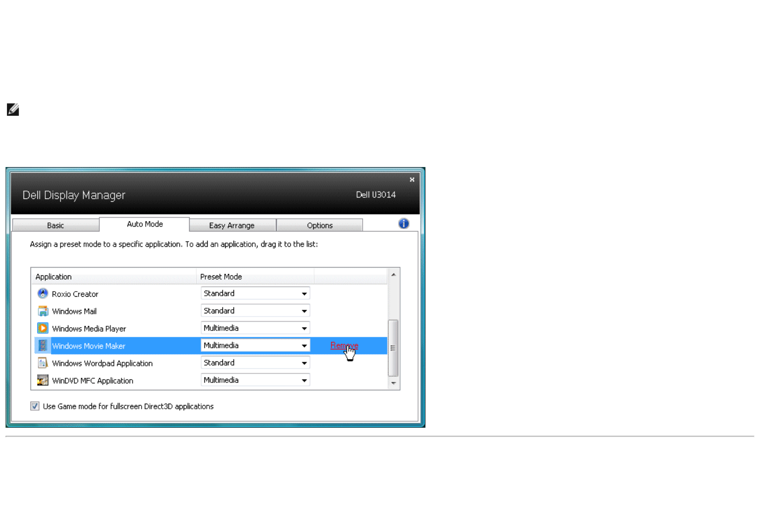Click the note pencil icon above the dialog
Screen dimensions: 760x532
tap(13, 109)
